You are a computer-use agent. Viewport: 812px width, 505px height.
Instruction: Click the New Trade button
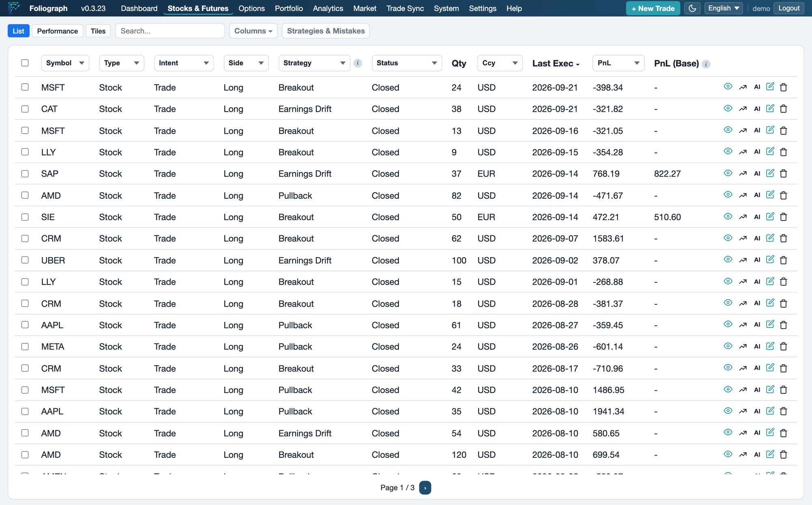pyautogui.click(x=653, y=8)
